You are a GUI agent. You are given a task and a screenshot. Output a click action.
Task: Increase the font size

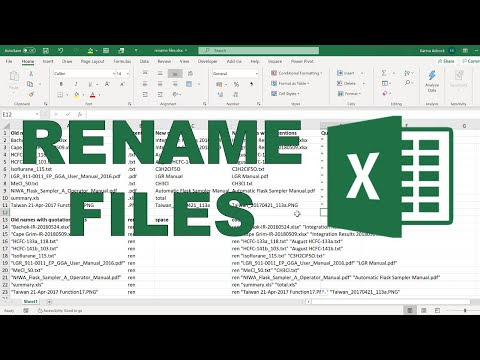pyautogui.click(x=107, y=84)
